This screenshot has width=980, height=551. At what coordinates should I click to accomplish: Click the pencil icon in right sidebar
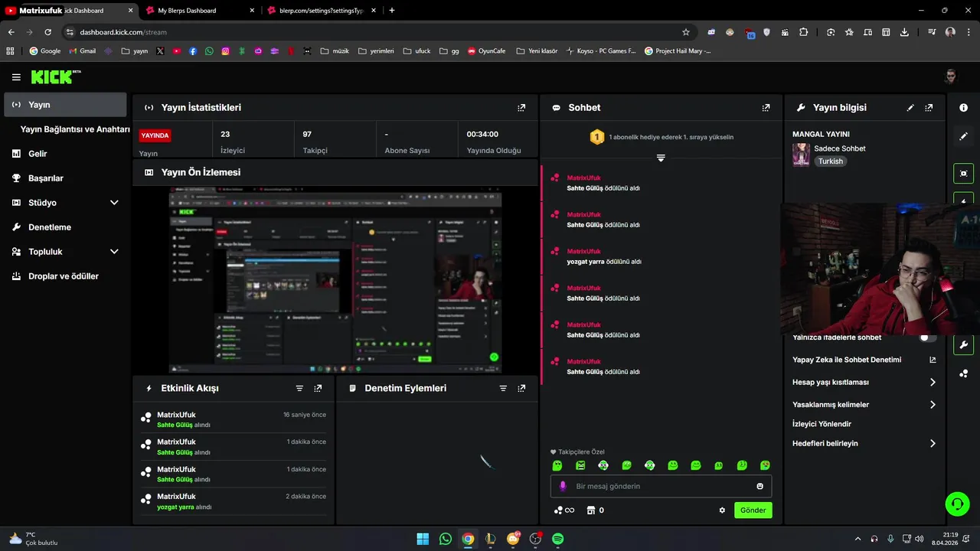963,136
